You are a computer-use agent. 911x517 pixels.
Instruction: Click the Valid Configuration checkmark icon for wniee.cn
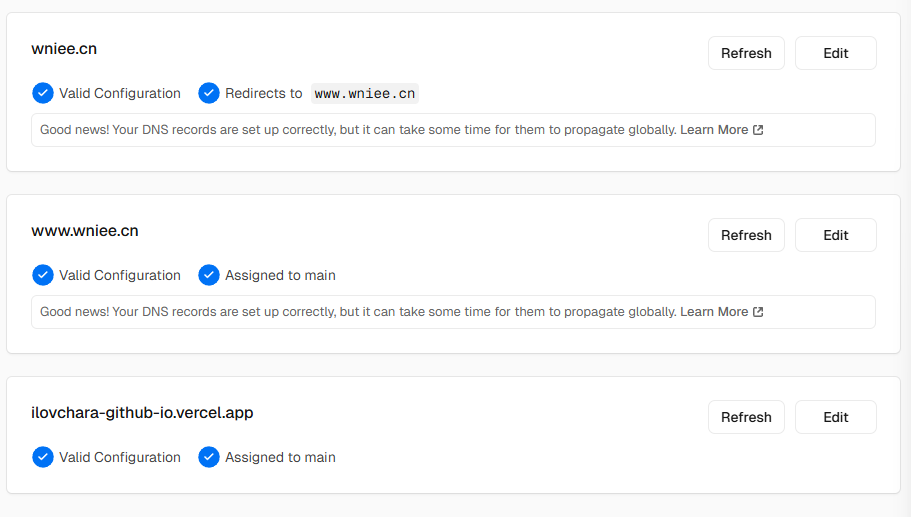point(43,93)
